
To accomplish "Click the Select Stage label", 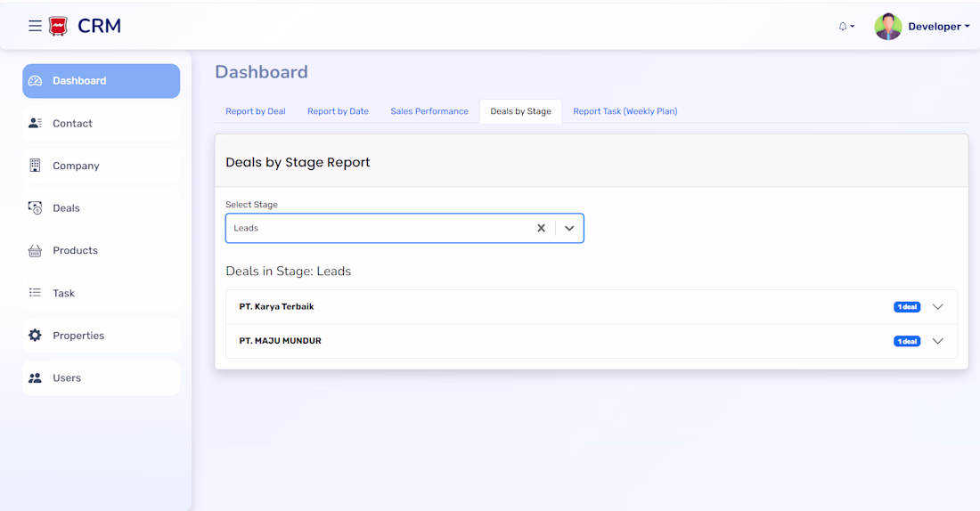I will (251, 204).
